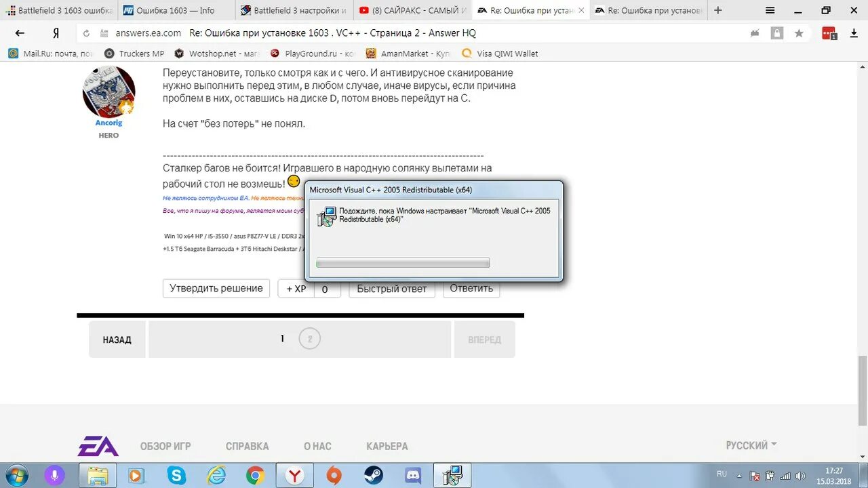Open the PlayGround.ru bookmark

coord(312,54)
